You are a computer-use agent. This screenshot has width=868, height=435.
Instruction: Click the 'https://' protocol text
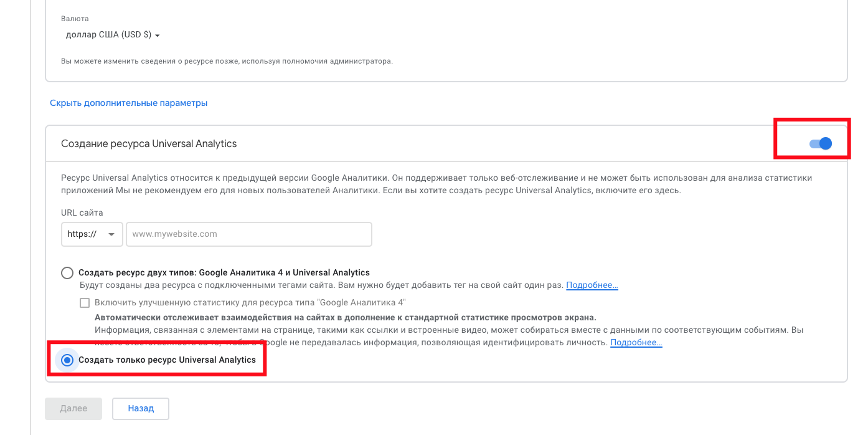pyautogui.click(x=82, y=234)
